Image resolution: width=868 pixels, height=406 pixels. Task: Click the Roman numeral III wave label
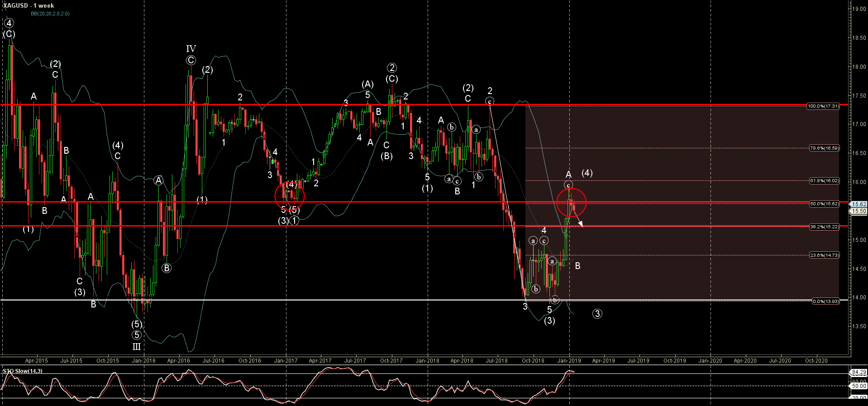coord(136,347)
